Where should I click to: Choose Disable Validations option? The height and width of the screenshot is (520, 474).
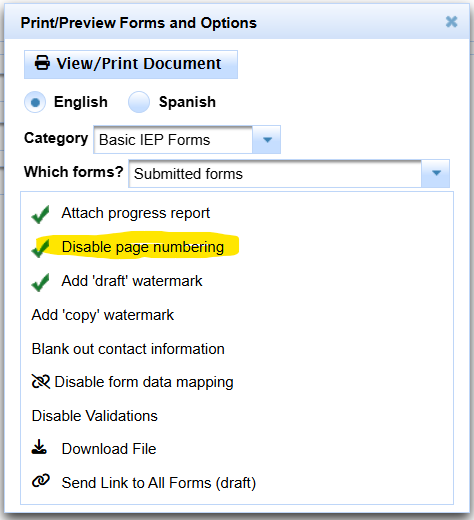click(x=94, y=416)
